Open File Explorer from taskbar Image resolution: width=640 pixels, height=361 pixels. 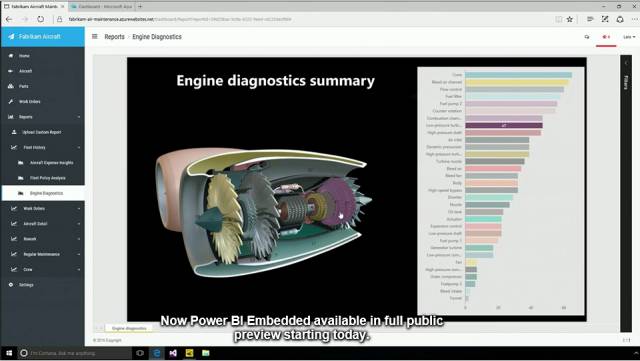click(x=206, y=353)
